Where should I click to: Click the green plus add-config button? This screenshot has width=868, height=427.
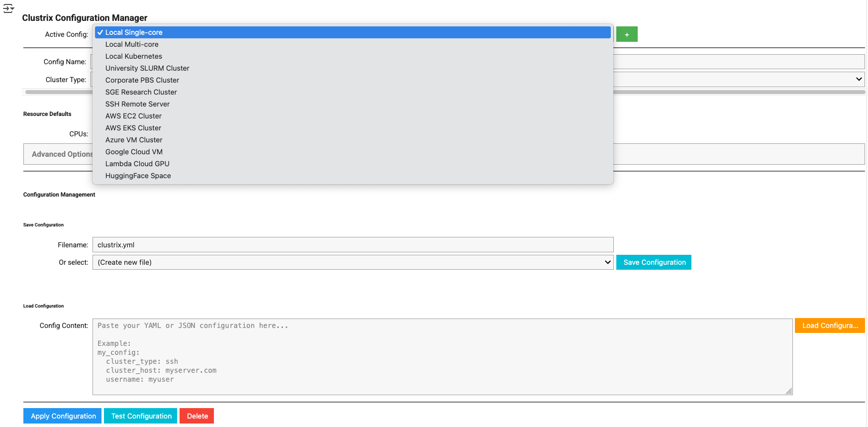point(627,34)
